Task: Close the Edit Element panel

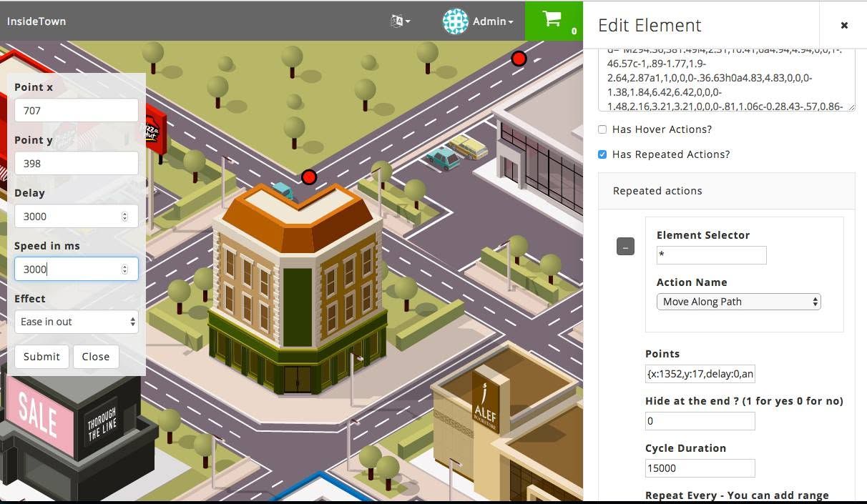Action: pyautogui.click(x=844, y=25)
